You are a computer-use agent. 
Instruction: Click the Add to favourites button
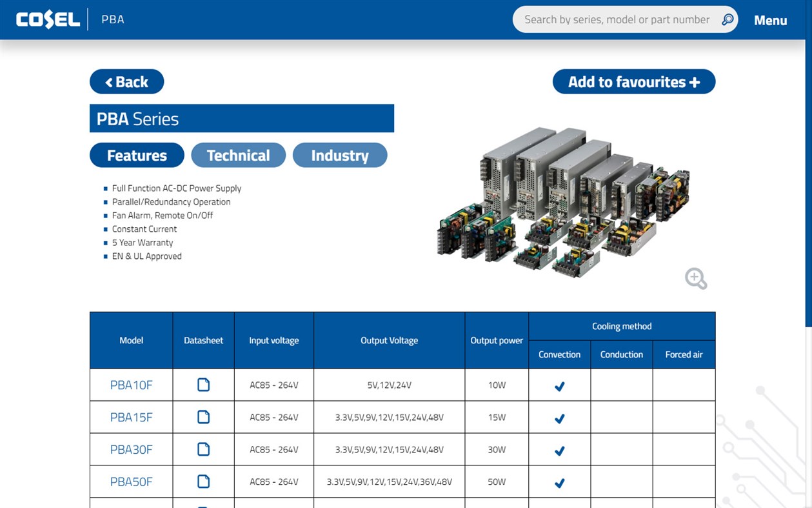633,81
